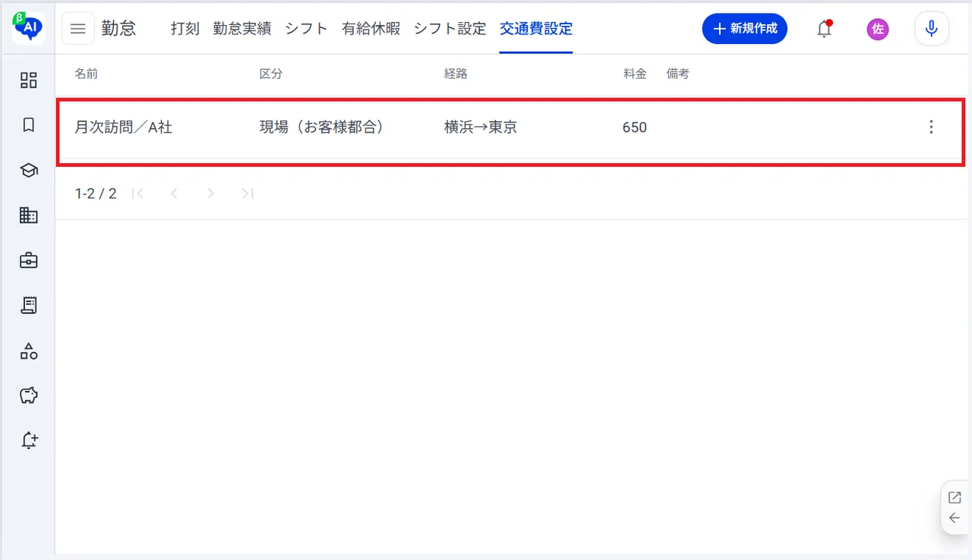972x560 pixels.
Task: Click the 区分 column header
Action: coord(272,74)
